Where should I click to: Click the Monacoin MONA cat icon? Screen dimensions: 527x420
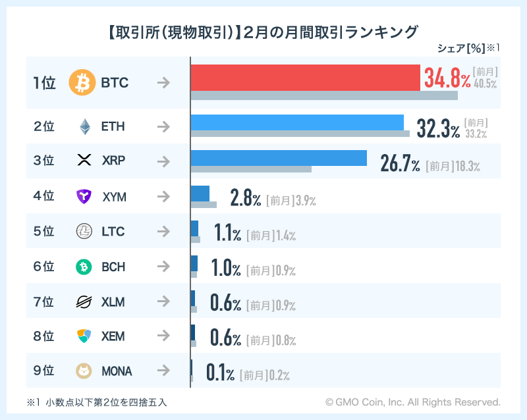coord(84,371)
